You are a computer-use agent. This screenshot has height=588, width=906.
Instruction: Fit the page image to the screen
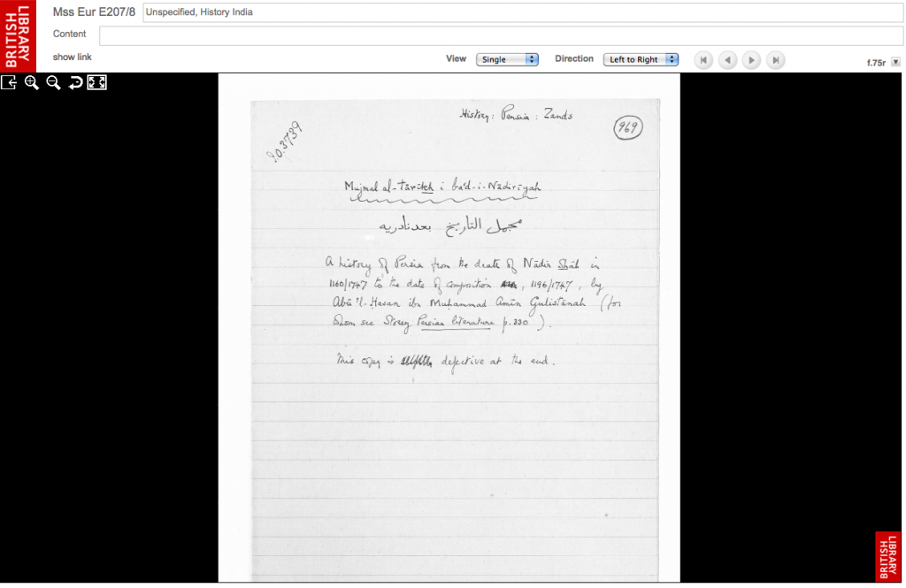96,82
